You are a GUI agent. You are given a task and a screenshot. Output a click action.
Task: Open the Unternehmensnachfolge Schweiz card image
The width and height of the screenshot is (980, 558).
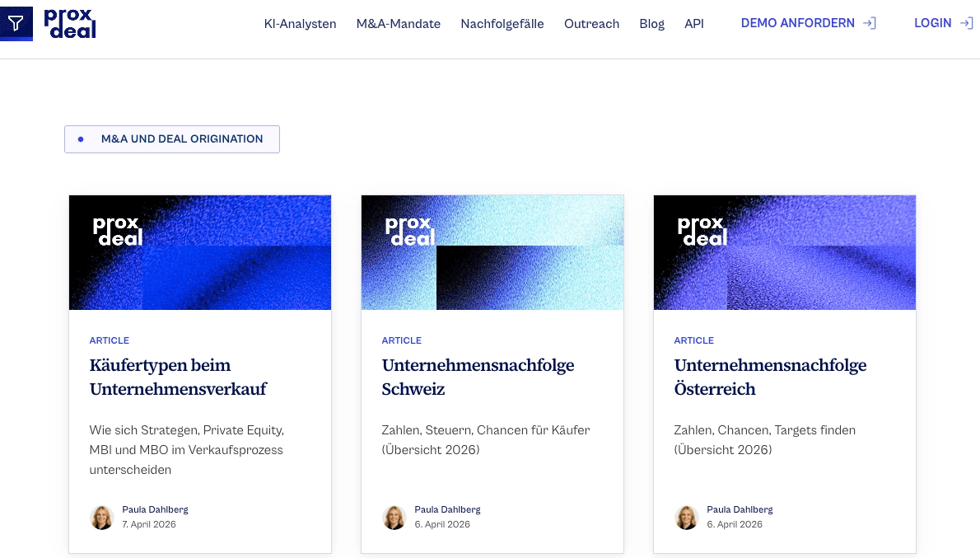(492, 252)
